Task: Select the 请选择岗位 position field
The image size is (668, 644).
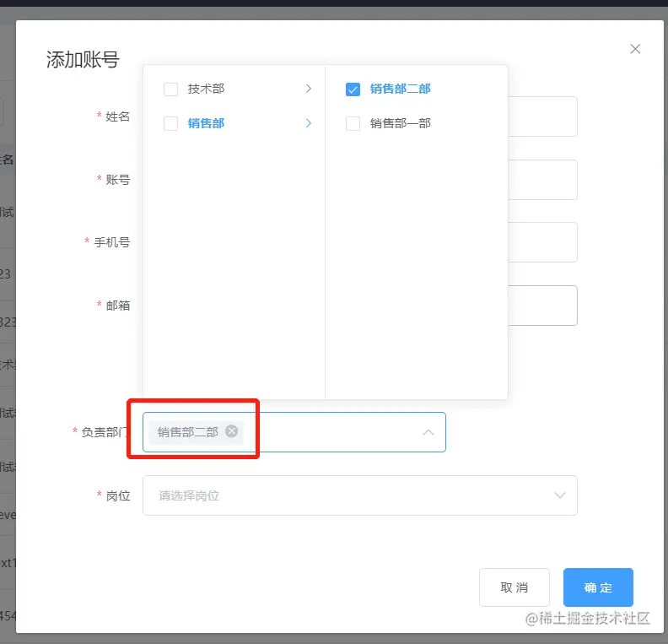Action: tap(360, 495)
